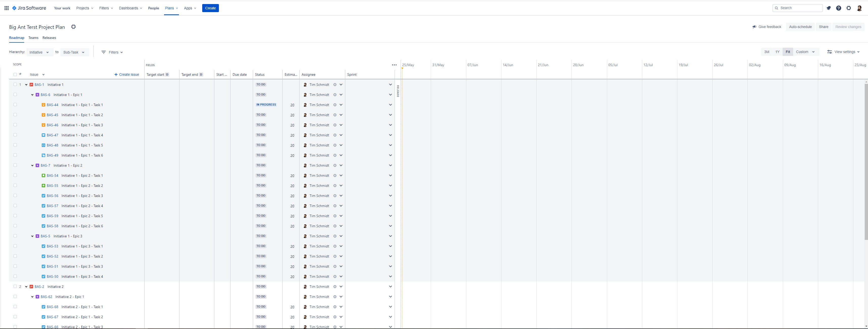Open the Jira settings gear in top bar
868x329 pixels.
[849, 8]
